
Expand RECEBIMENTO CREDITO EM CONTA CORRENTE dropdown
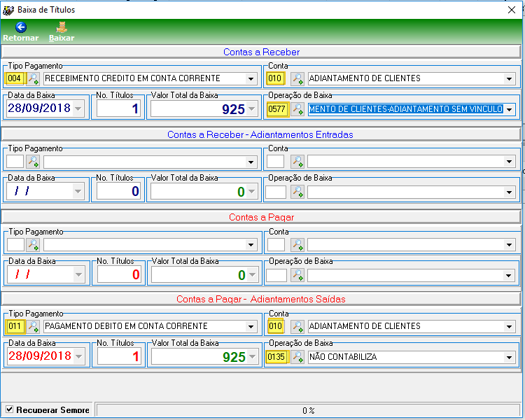[x=251, y=78]
